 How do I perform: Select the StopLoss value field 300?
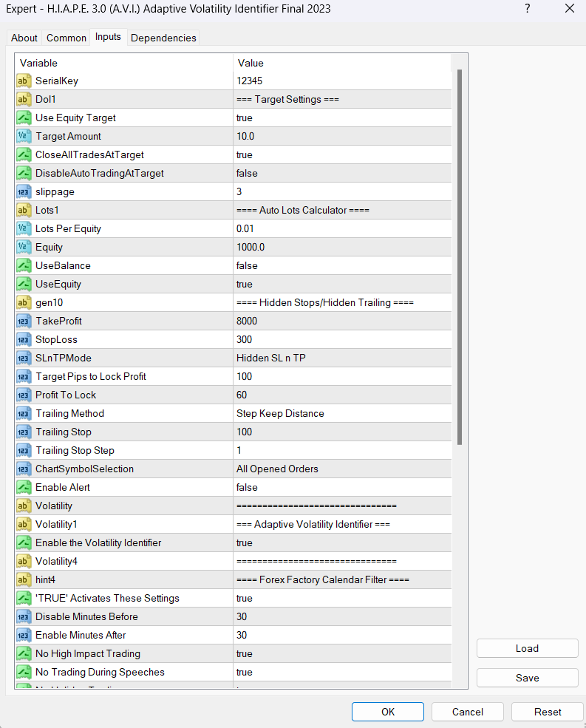click(x=341, y=340)
